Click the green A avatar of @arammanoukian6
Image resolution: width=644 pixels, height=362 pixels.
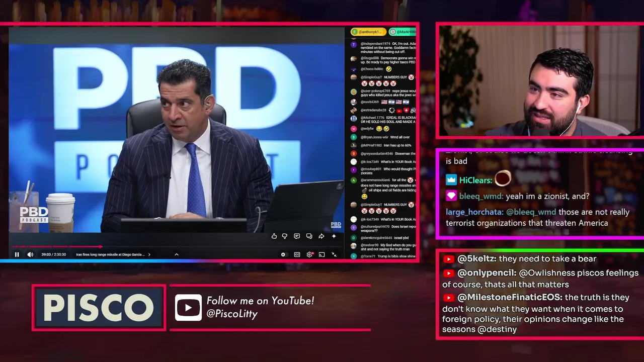click(x=354, y=180)
